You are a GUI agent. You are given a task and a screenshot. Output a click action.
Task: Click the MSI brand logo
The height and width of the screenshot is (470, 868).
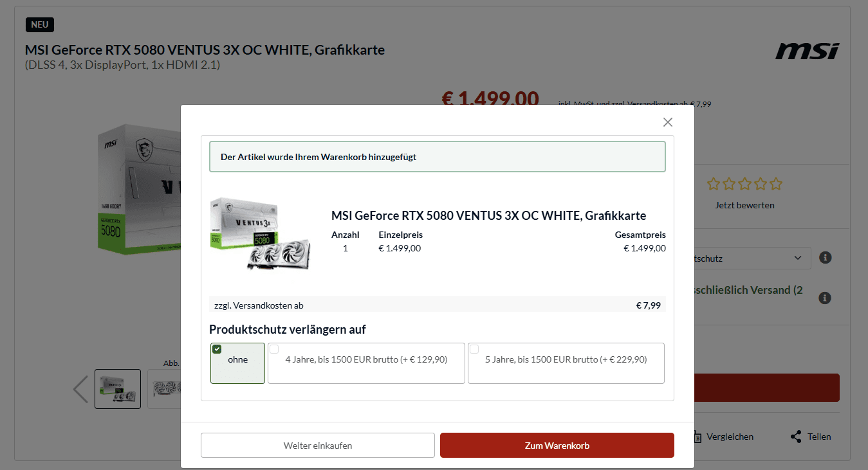click(x=807, y=51)
